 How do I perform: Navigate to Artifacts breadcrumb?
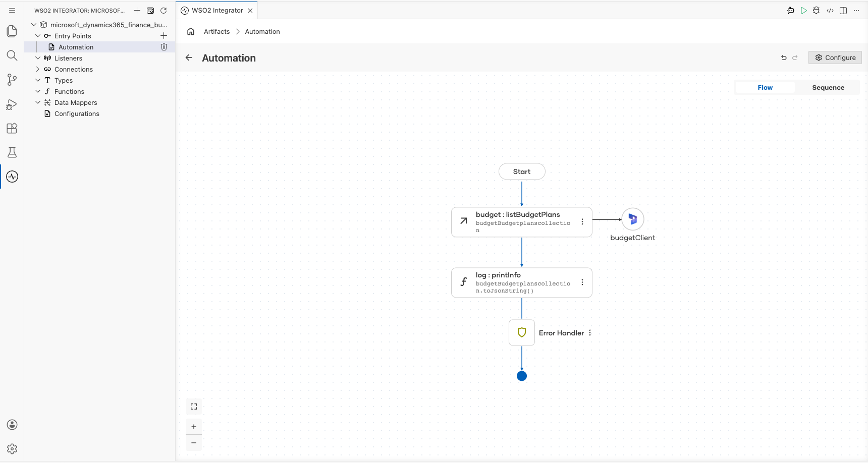tap(216, 31)
